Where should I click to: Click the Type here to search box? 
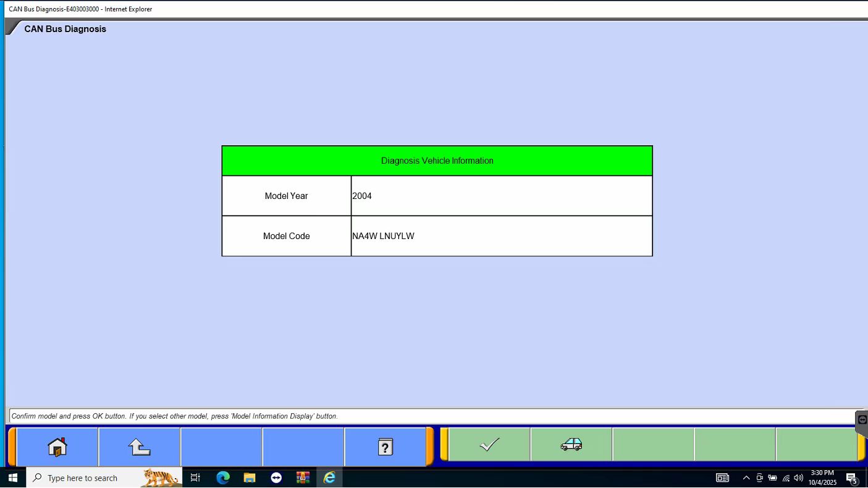click(x=86, y=477)
